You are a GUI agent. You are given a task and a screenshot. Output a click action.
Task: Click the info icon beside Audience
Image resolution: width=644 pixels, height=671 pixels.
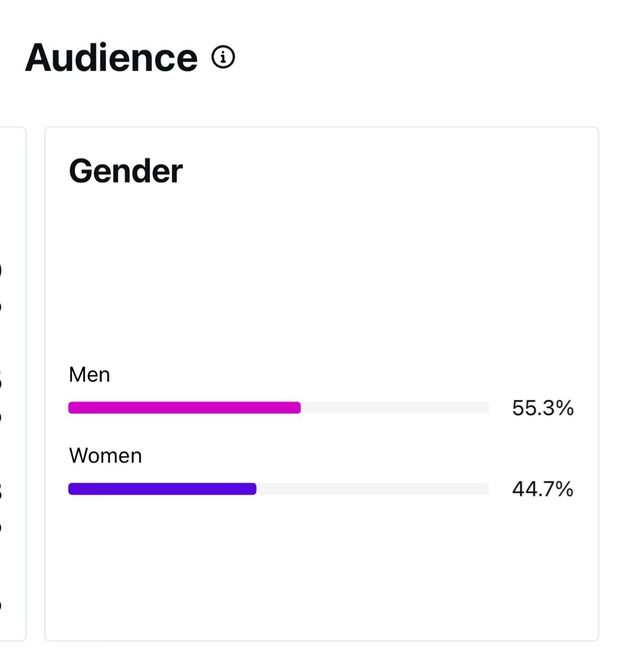coord(223,57)
